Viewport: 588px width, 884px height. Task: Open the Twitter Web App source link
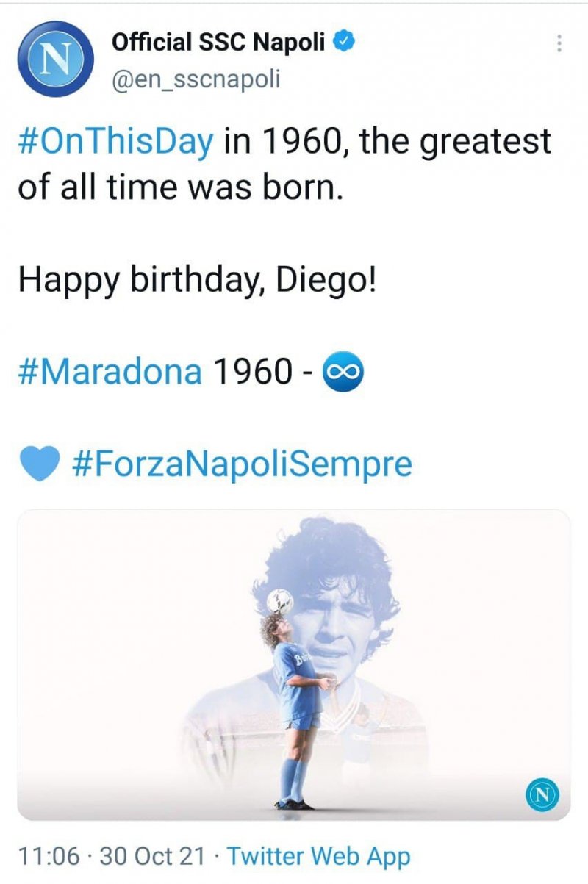pyautogui.click(x=318, y=857)
